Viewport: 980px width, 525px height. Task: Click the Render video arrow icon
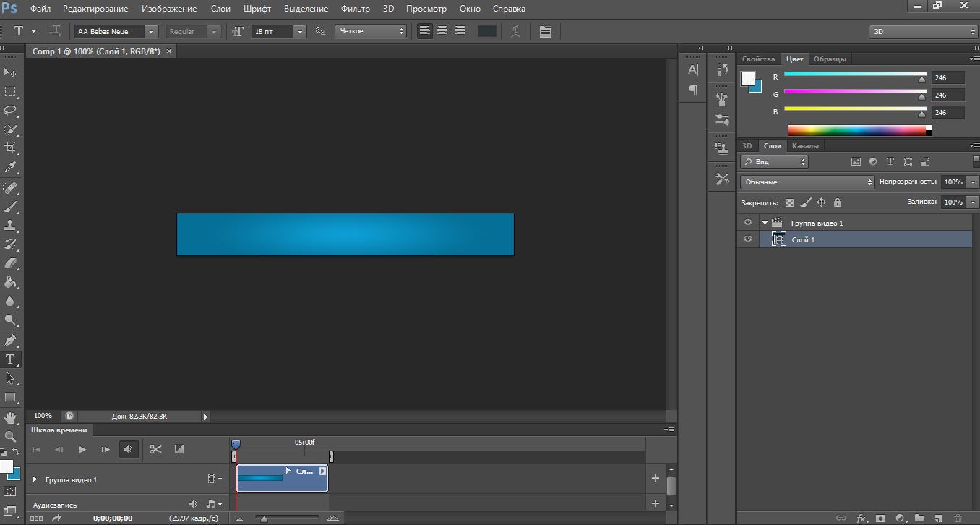pos(56,518)
